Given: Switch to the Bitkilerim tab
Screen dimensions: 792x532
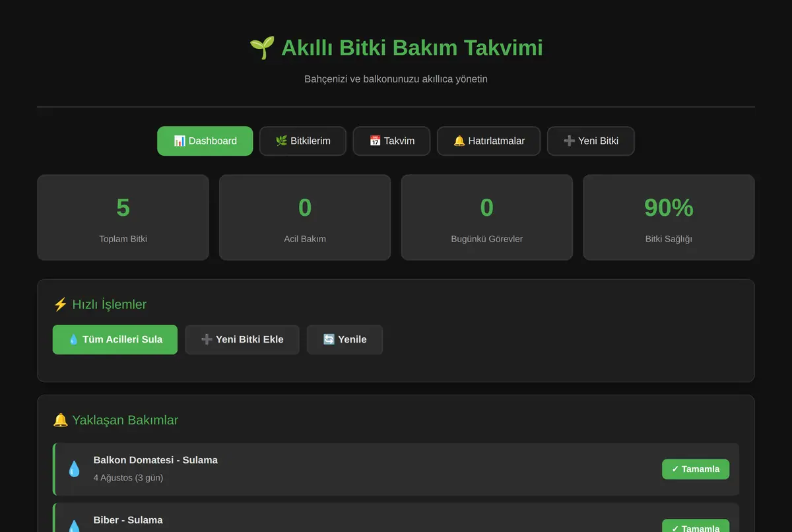Looking at the screenshot, I should point(302,141).
